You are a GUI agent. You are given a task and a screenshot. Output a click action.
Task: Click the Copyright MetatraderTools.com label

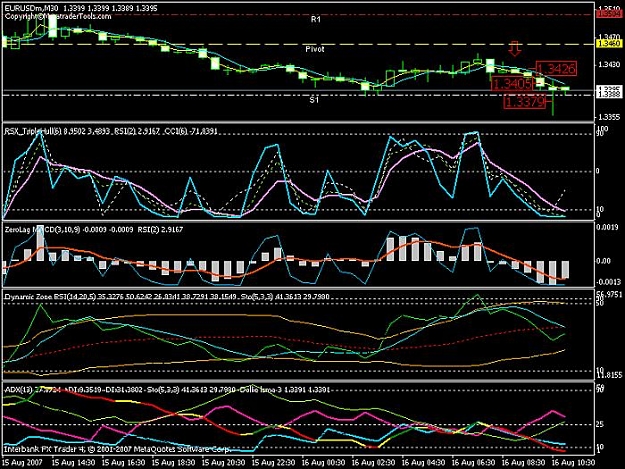(58, 16)
